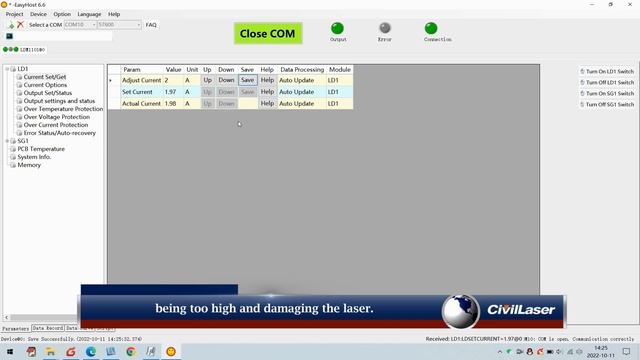Click the red X disconnect icon

20,24
